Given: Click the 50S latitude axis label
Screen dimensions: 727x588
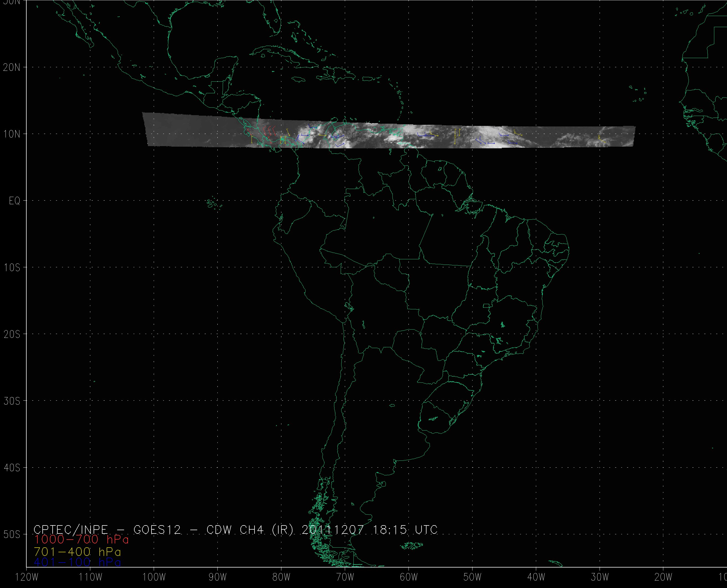Looking at the screenshot, I should [12, 535].
